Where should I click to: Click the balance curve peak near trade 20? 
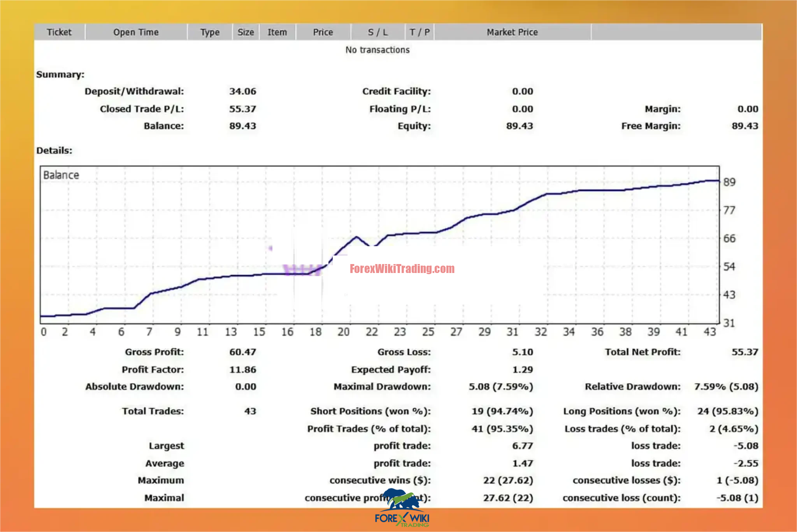(356, 236)
